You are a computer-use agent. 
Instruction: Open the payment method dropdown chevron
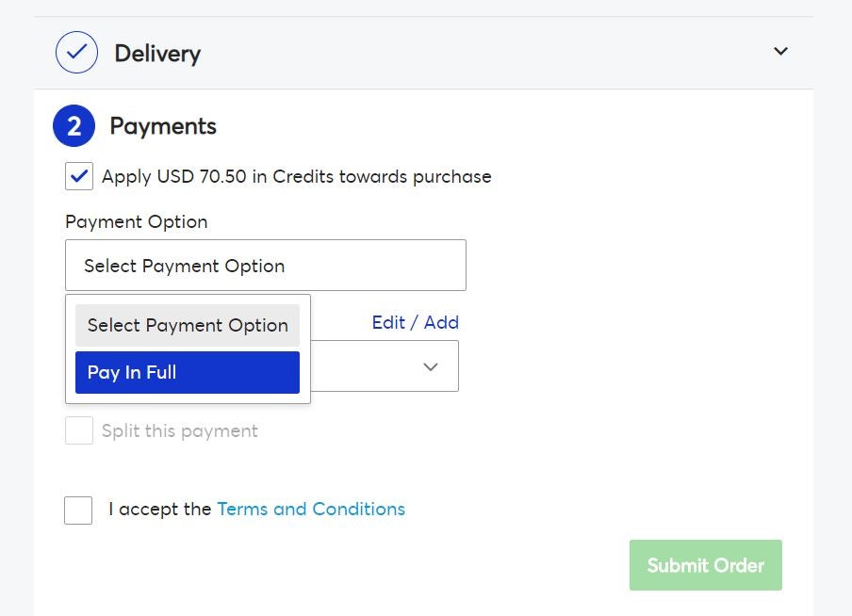(x=431, y=366)
